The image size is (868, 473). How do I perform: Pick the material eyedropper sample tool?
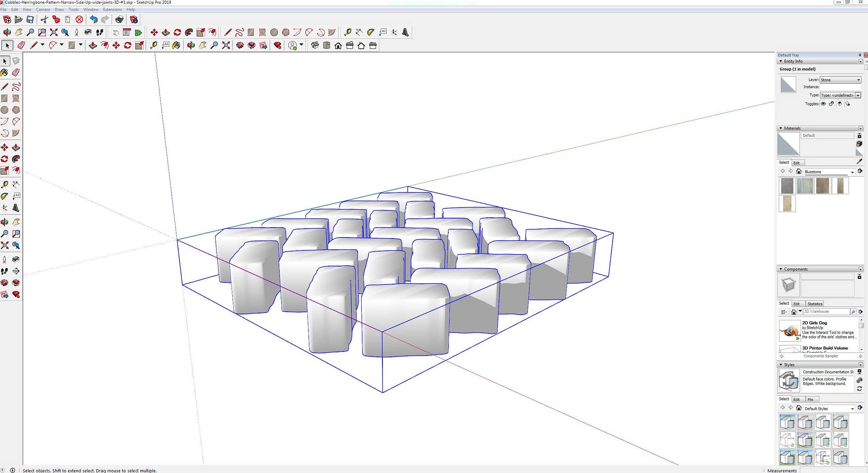pyautogui.click(x=859, y=161)
